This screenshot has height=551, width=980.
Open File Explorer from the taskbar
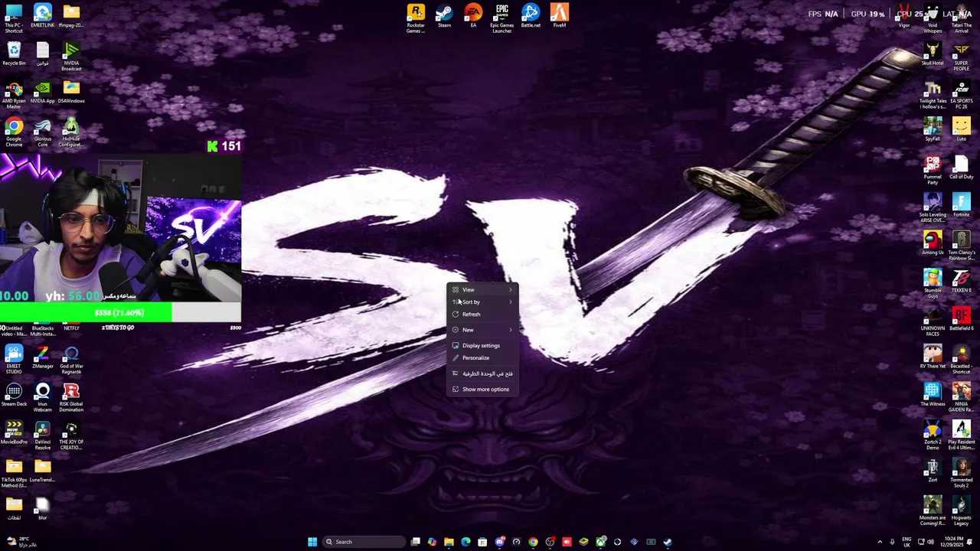pos(449,542)
